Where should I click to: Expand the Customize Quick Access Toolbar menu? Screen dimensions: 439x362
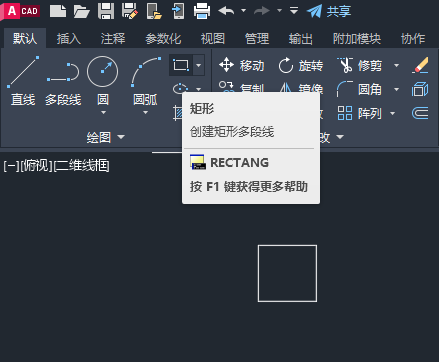click(x=294, y=11)
